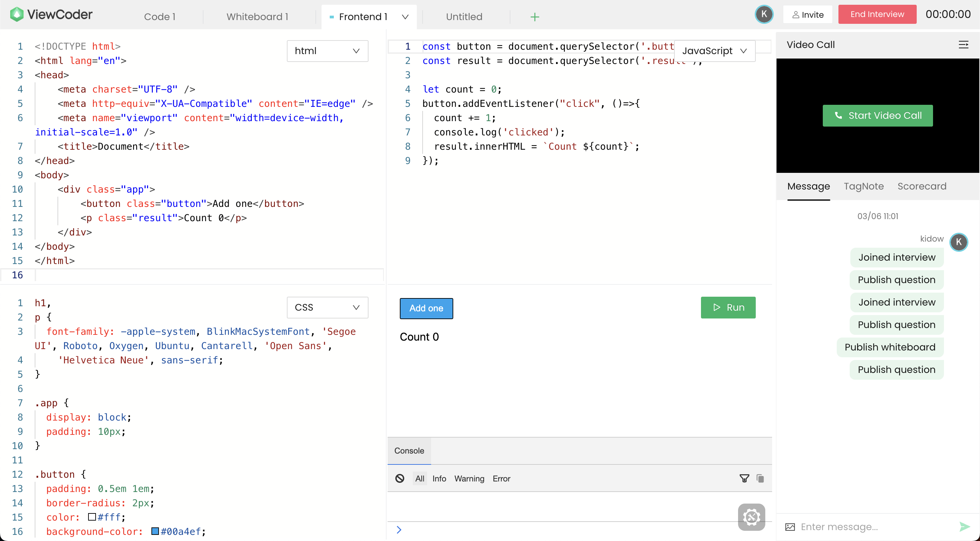Screen dimensions: 980x541
Task: Click 'Video Call' panel heading
Action: click(x=810, y=45)
